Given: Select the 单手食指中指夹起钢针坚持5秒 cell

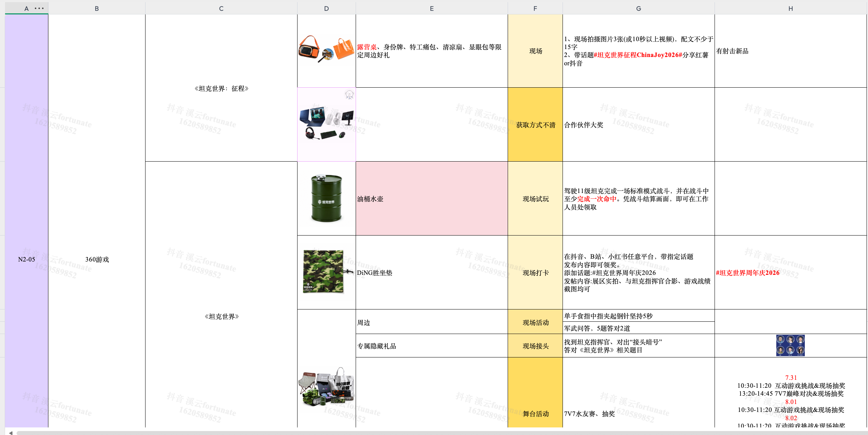Looking at the screenshot, I should point(639,316).
